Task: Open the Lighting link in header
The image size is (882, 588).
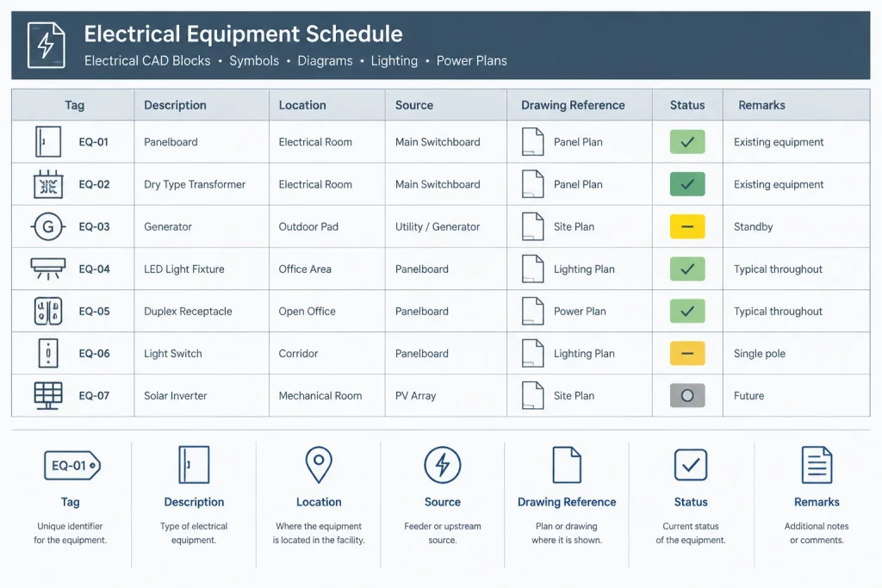Action: coord(394,61)
